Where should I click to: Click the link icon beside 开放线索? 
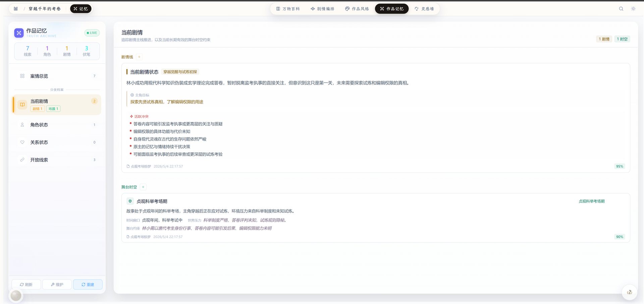click(x=22, y=160)
